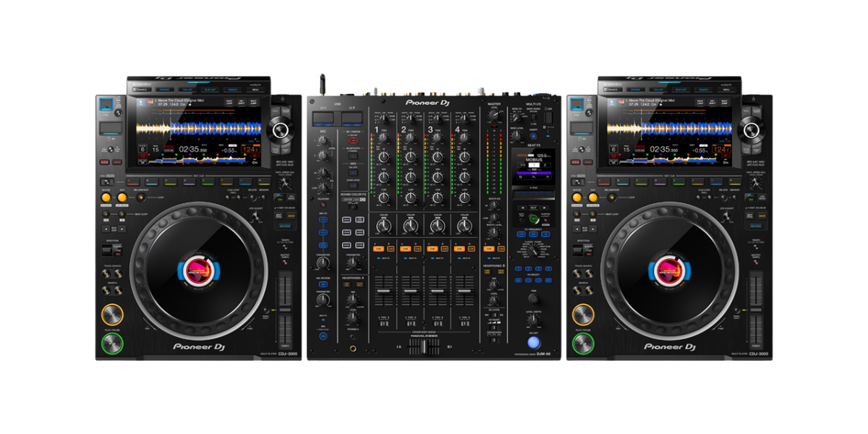Set loop OUT on the left deck
Viewport: 868px width, 434px height.
(x=122, y=197)
